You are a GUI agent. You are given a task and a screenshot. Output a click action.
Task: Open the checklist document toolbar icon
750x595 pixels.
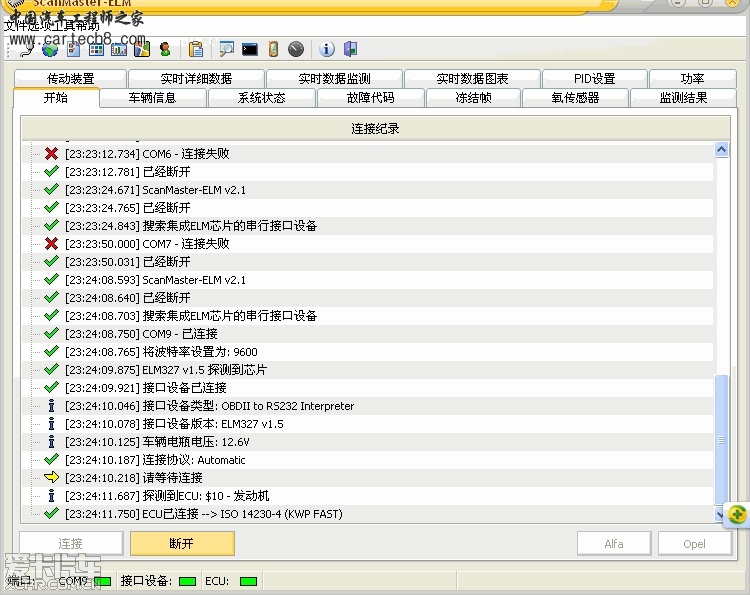tap(73, 49)
